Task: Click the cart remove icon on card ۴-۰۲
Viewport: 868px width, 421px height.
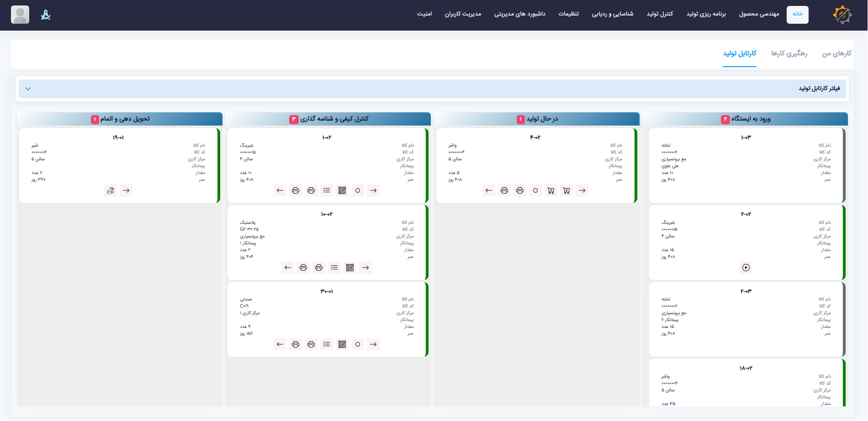Action: coord(551,190)
